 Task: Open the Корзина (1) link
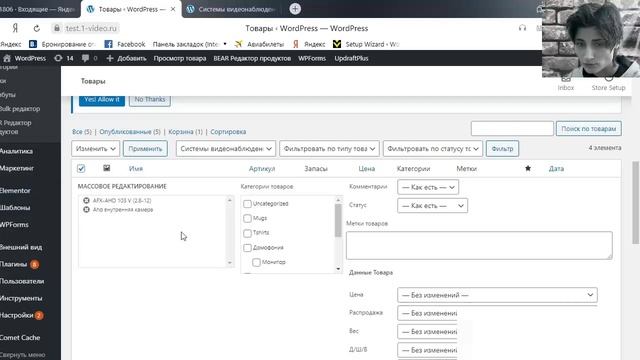tap(185, 132)
